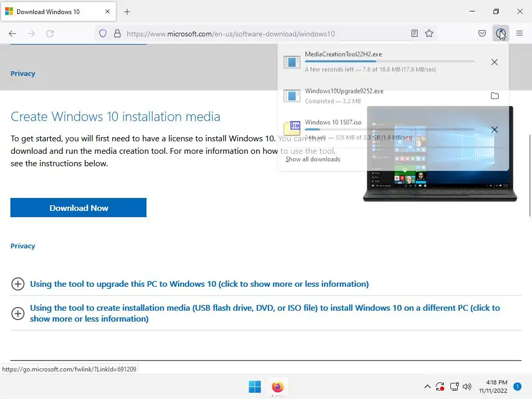Go back to the previous page
The height and width of the screenshot is (399, 532).
point(12,33)
